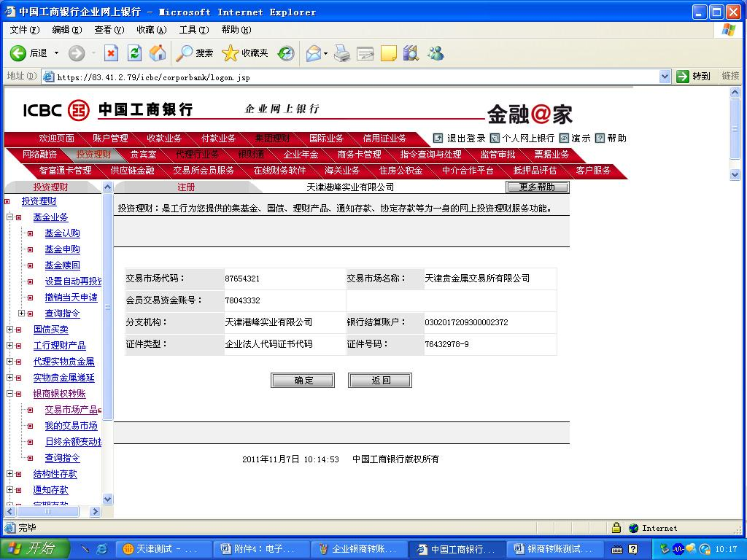Screen dimensions: 747x560
Task: Open the 基金赎回 link
Action: [x=63, y=265]
